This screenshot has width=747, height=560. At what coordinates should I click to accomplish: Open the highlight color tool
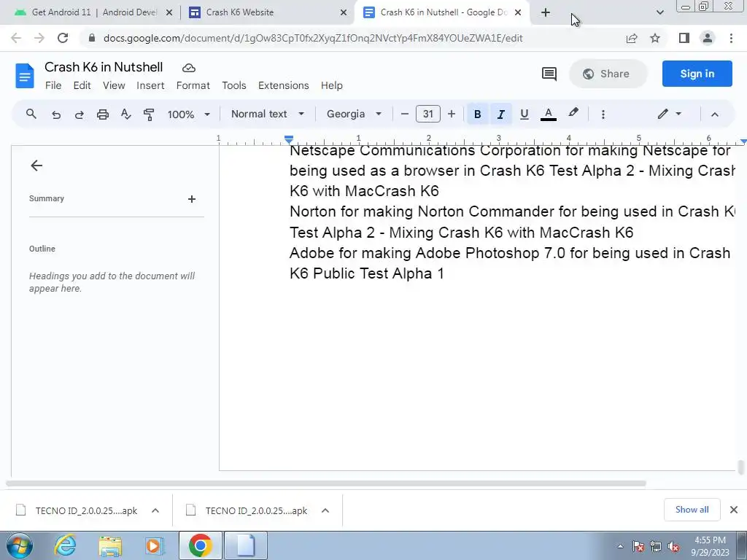pos(573,113)
